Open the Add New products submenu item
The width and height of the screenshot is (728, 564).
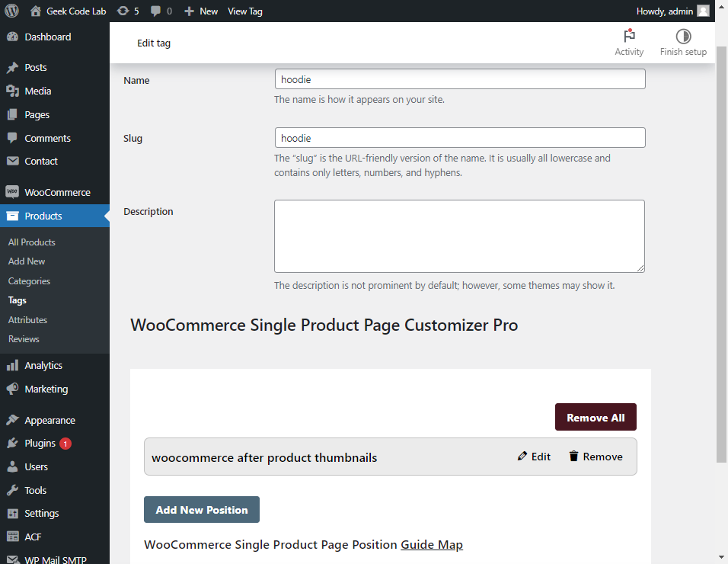pyautogui.click(x=27, y=261)
